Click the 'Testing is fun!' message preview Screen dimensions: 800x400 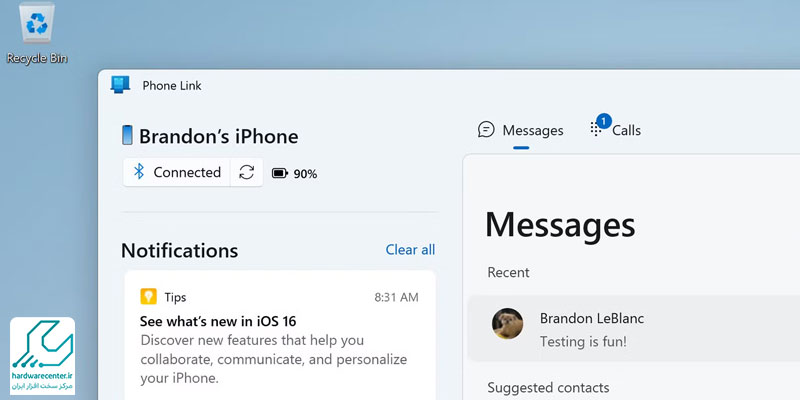click(583, 341)
